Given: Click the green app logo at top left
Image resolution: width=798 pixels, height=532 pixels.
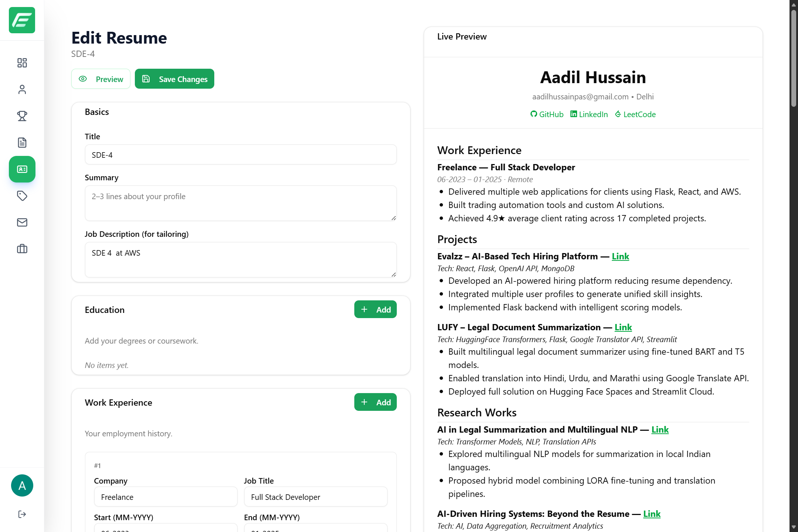Looking at the screenshot, I should pos(21,21).
